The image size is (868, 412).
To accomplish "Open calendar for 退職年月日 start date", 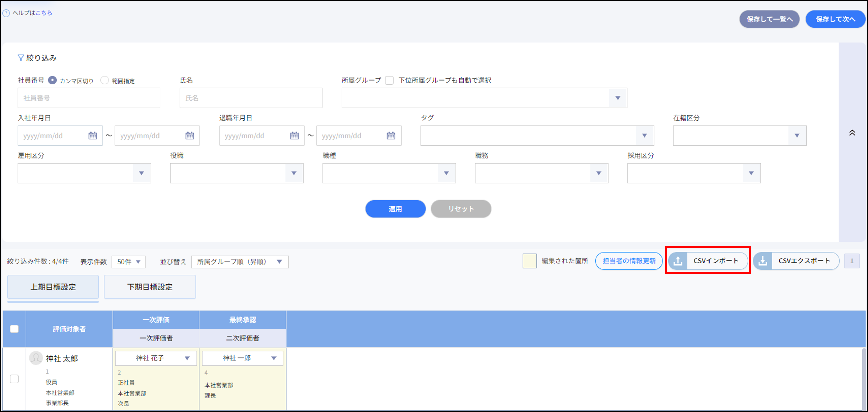I will (295, 136).
